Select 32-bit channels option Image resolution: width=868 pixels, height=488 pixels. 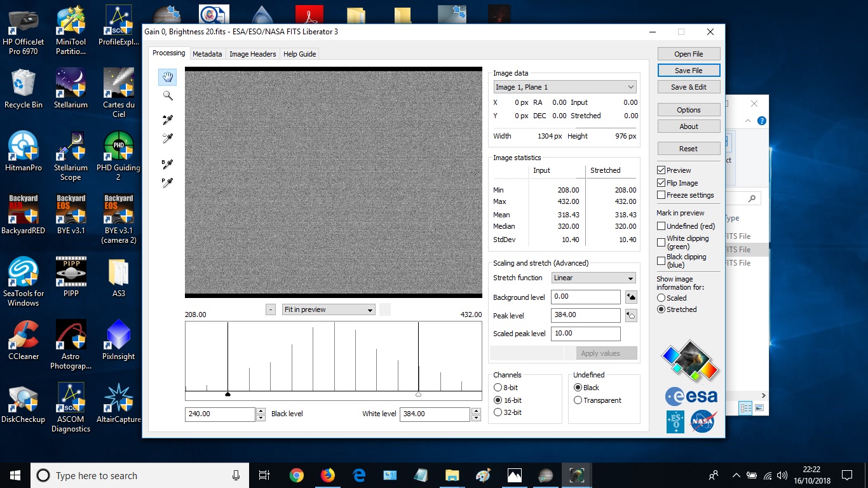[498, 412]
